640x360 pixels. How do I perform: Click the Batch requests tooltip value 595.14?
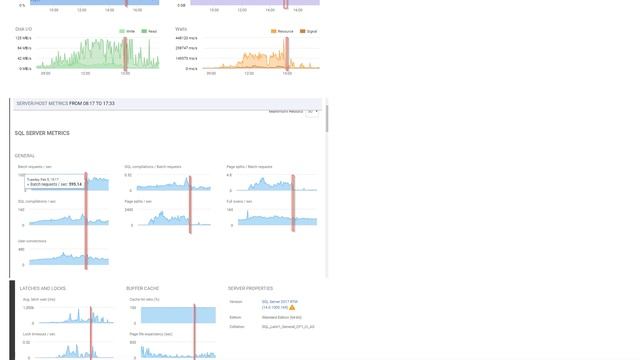pos(76,184)
